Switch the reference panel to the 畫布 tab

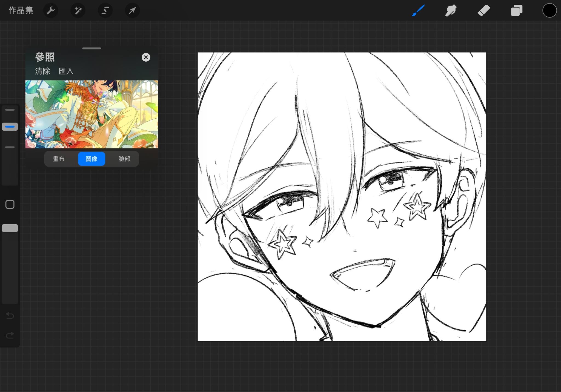pyautogui.click(x=59, y=159)
